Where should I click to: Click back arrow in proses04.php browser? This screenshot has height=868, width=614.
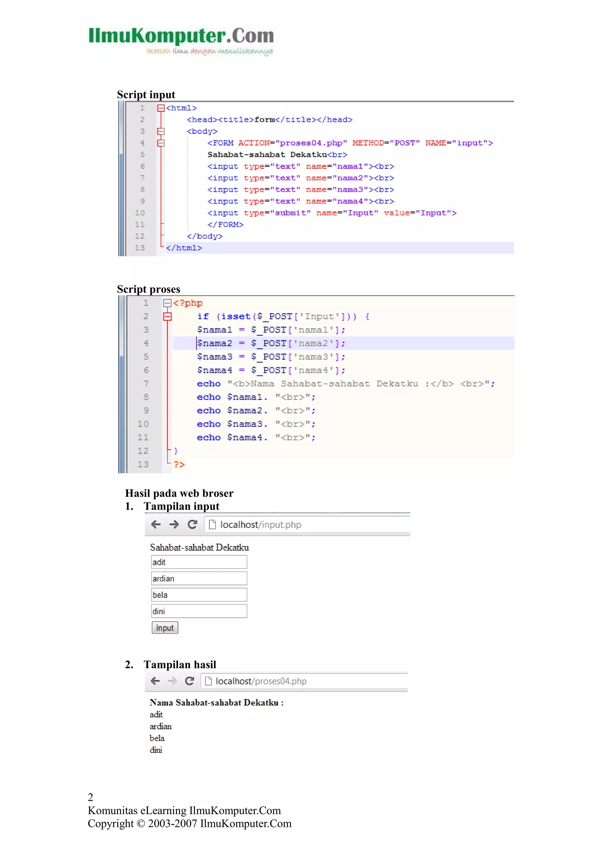(x=155, y=681)
